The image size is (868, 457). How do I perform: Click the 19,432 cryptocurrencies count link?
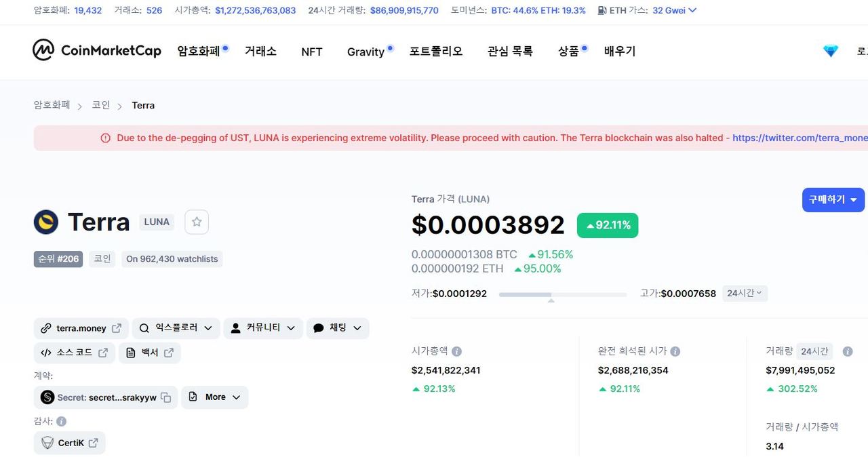[x=88, y=10]
